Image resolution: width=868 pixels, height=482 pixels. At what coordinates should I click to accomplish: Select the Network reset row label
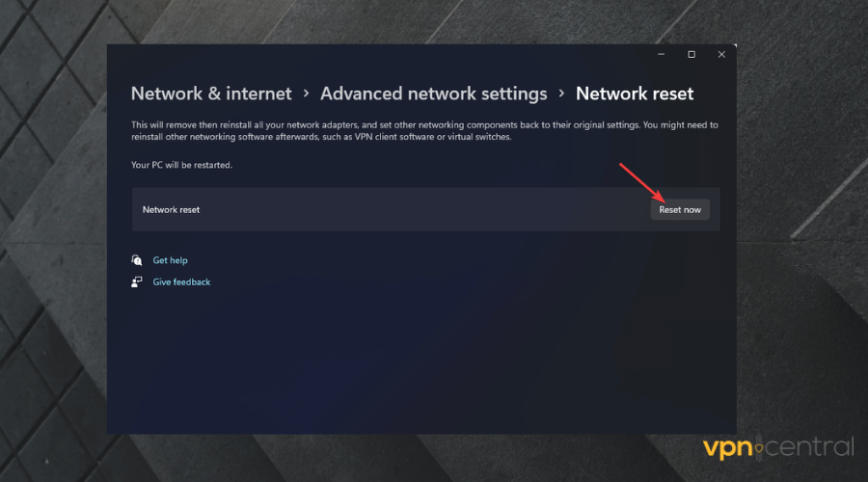(171, 209)
